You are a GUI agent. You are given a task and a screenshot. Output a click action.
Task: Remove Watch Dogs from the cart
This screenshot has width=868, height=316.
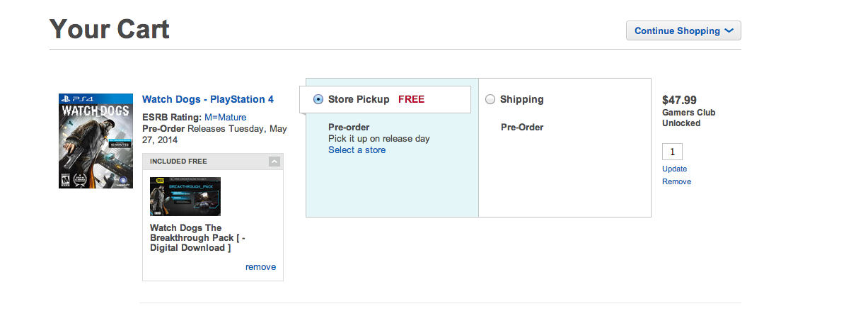coord(676,181)
